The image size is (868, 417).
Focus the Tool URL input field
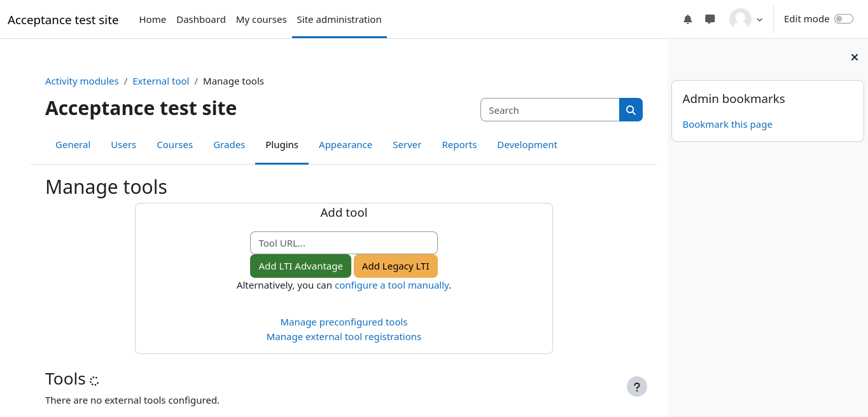click(344, 243)
